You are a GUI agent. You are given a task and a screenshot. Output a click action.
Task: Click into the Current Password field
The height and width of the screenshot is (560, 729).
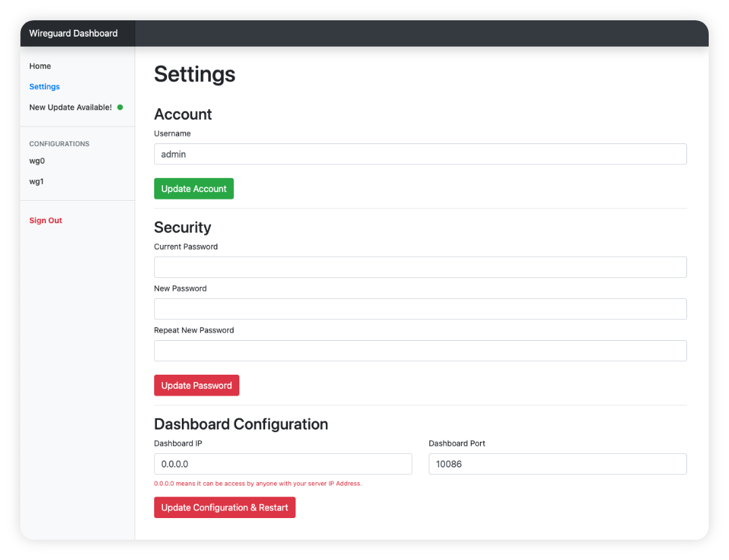(420, 267)
